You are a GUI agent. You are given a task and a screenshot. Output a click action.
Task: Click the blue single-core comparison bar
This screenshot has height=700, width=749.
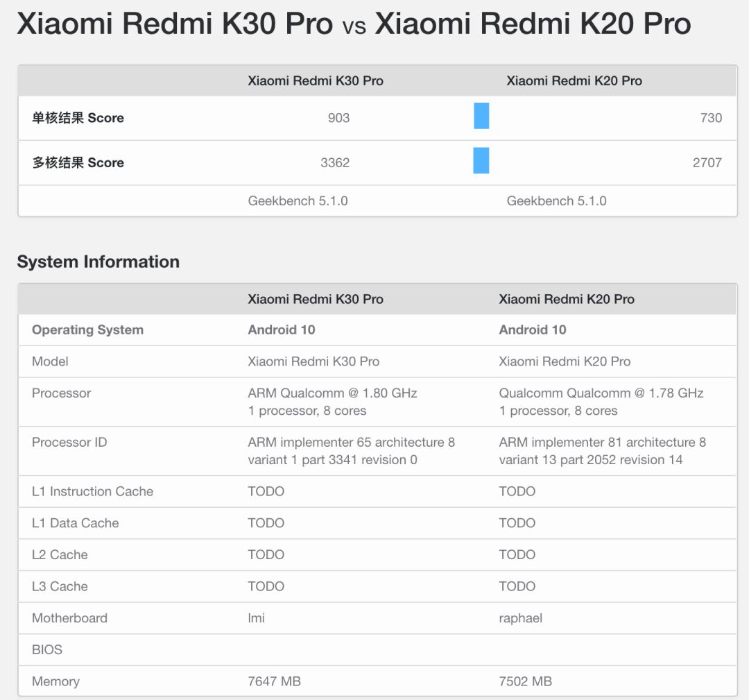(x=481, y=116)
